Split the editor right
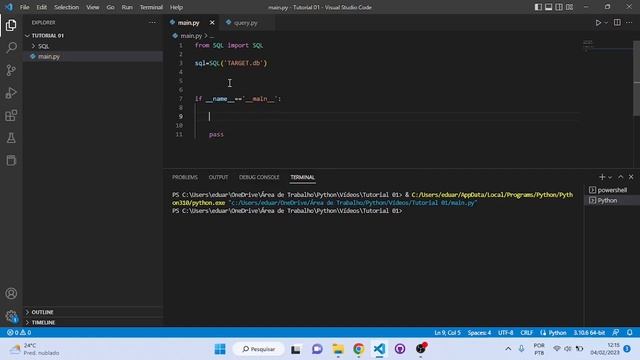Viewport: 640px width, 360px height. [617, 22]
